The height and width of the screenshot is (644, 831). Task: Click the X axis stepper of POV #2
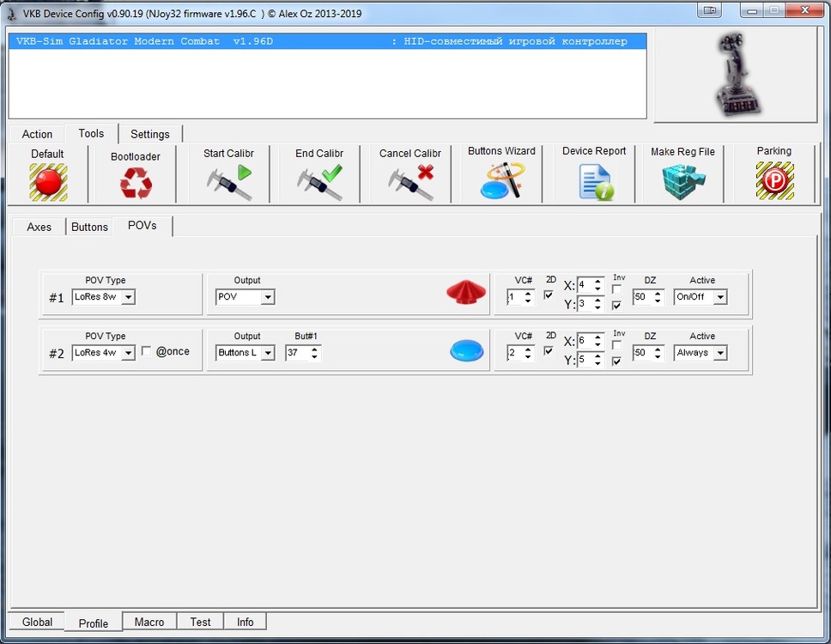[x=590, y=340]
